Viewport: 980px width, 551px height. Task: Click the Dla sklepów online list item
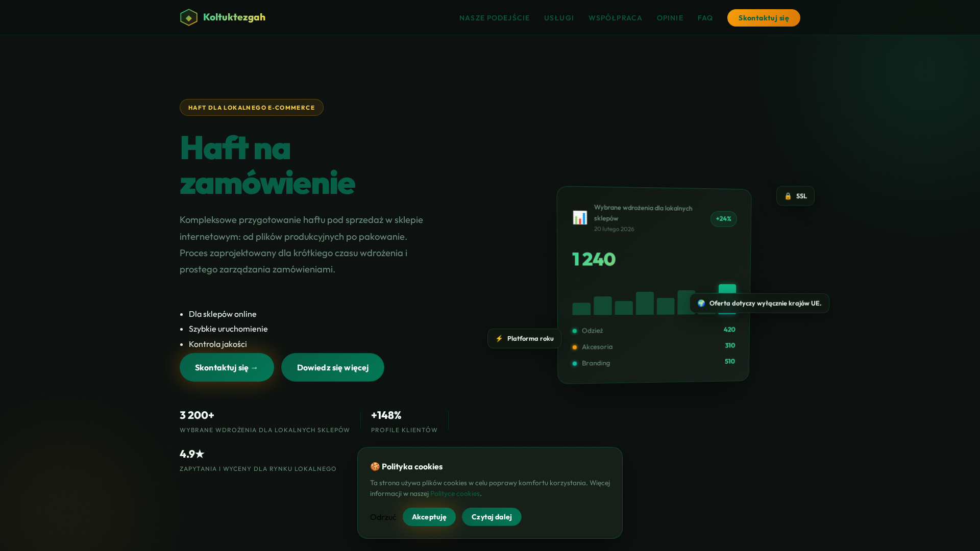(223, 314)
